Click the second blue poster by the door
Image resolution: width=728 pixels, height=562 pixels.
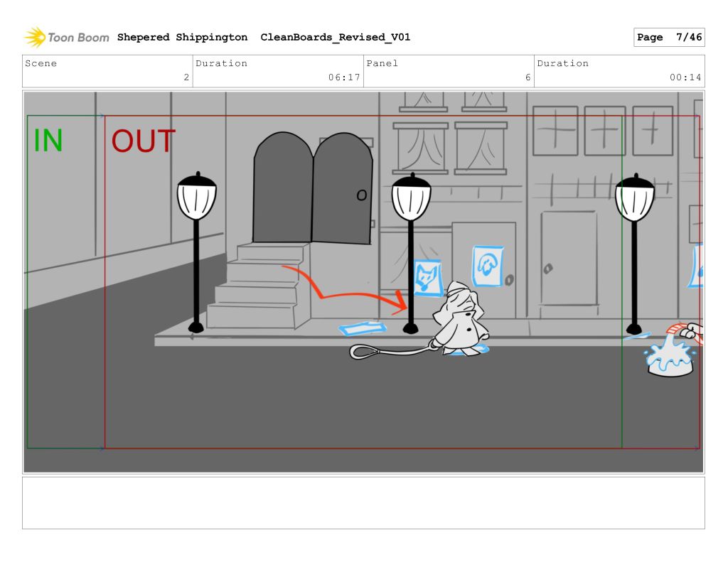[x=488, y=266]
